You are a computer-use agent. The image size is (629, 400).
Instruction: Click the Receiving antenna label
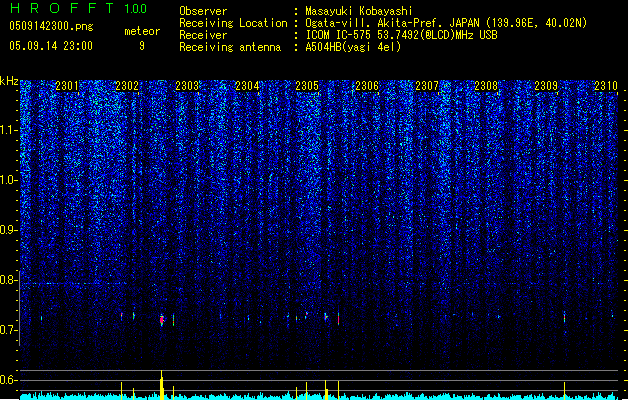[230, 47]
